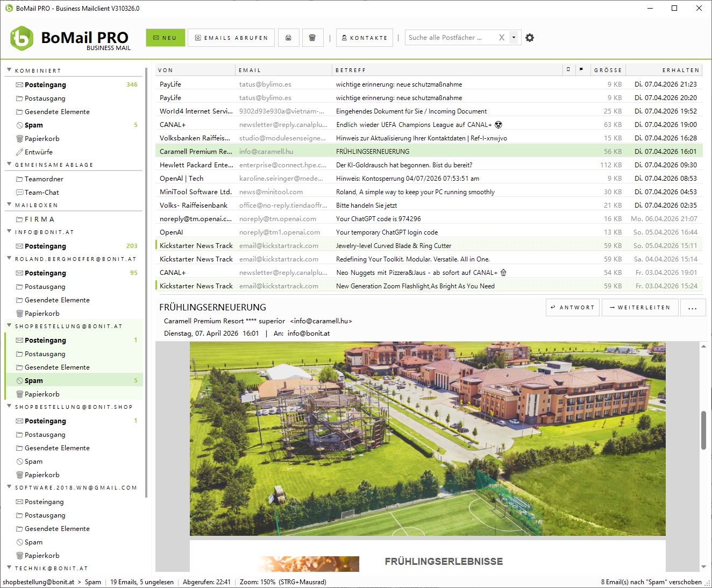The width and height of the screenshot is (712, 588).
Task: Click into the Suche alle Postfächer field
Action: 452,37
